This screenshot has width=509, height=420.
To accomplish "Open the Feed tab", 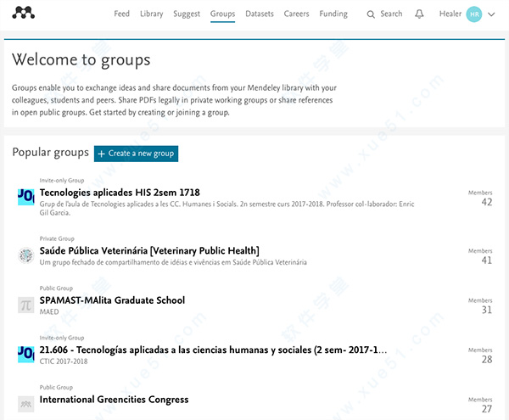I will click(x=121, y=14).
